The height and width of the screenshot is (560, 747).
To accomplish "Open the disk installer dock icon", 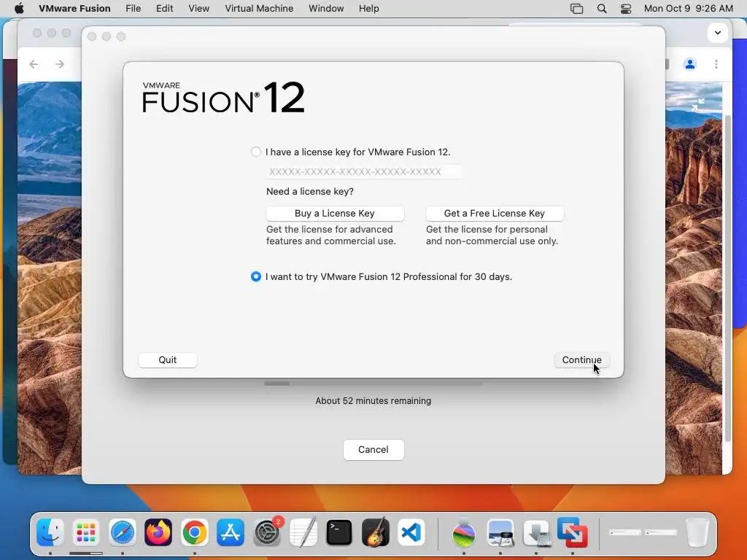I will 536,532.
